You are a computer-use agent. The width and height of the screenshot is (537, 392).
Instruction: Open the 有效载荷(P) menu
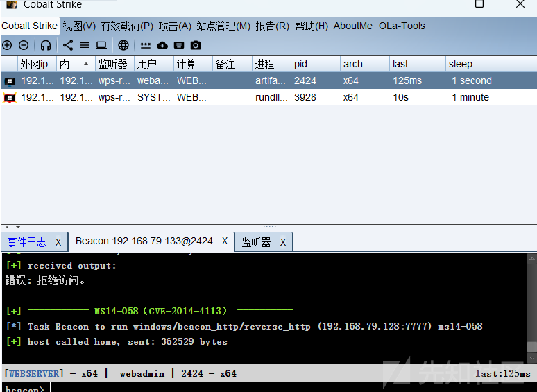click(x=127, y=26)
